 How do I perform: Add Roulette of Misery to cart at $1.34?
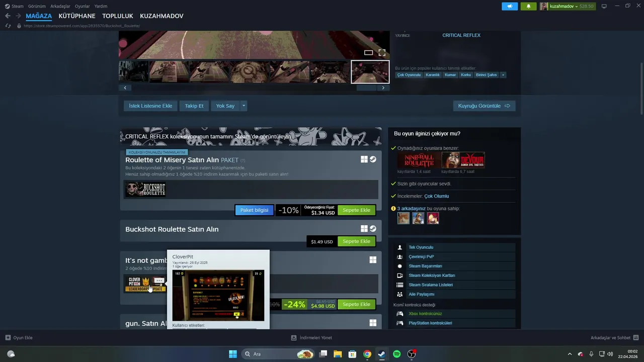[356, 210]
